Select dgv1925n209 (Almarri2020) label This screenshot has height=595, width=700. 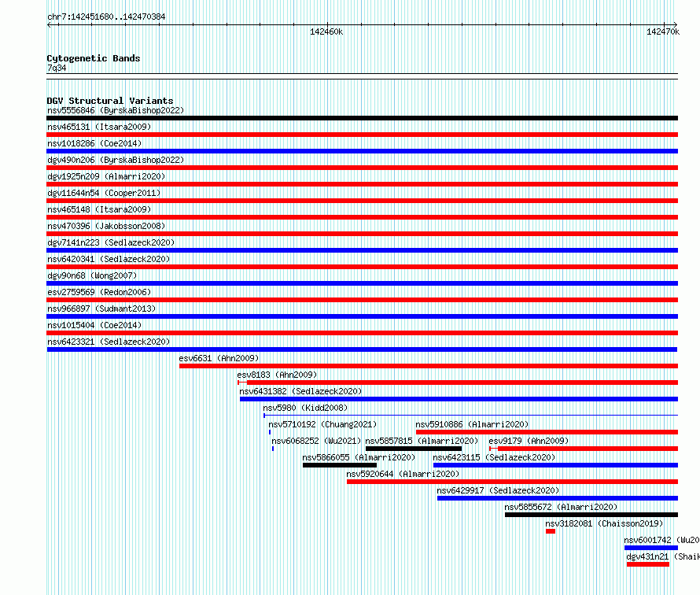106,176
